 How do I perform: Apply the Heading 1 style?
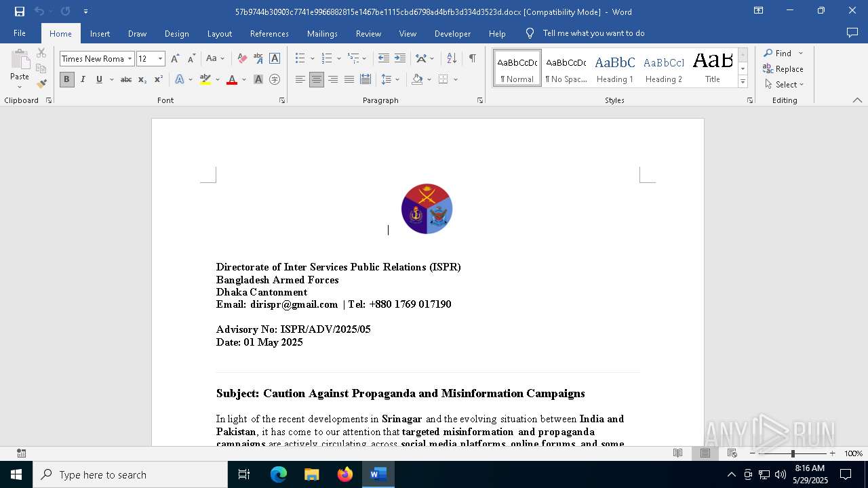(615, 68)
